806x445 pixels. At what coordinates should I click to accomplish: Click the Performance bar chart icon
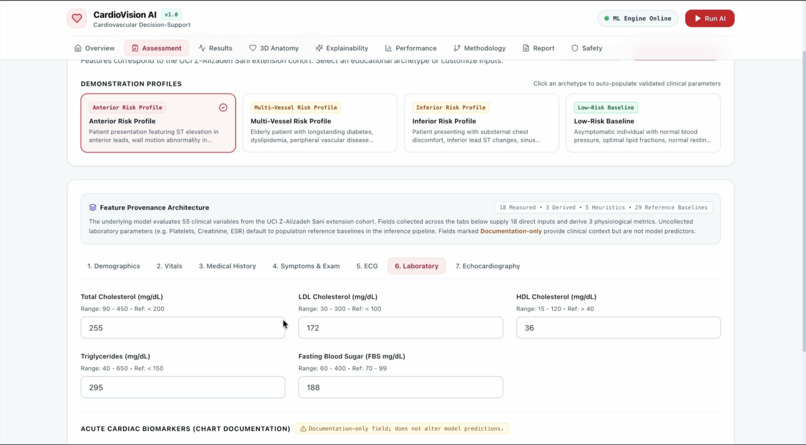pyautogui.click(x=388, y=48)
